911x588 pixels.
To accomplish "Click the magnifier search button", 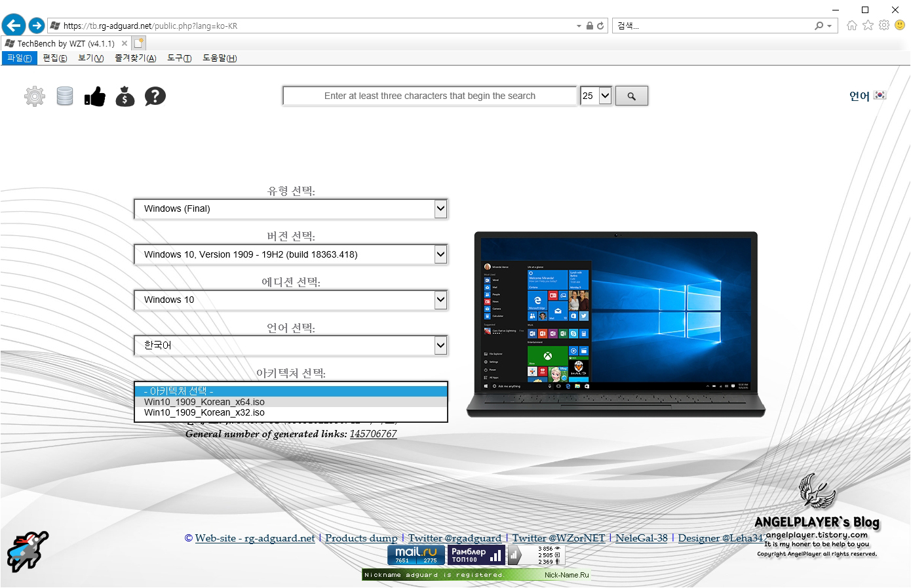I will coord(632,96).
